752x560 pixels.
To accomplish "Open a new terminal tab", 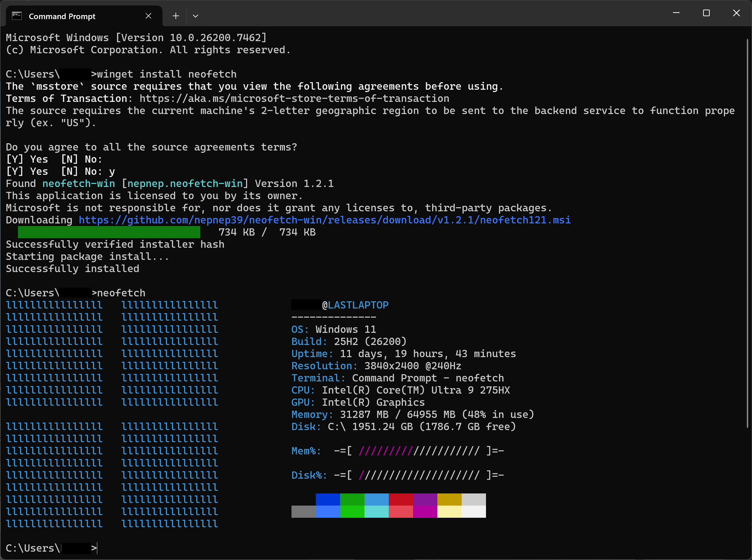I will (x=176, y=16).
